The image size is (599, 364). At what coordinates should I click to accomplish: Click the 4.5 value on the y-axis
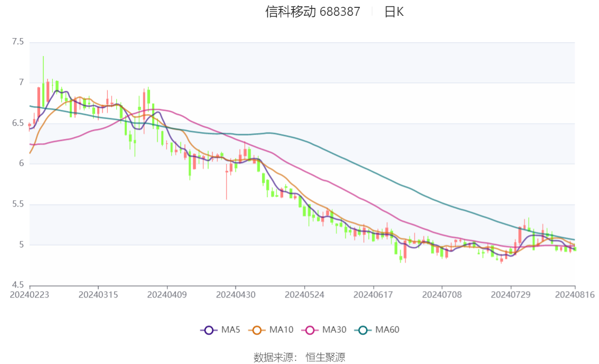coord(18,285)
